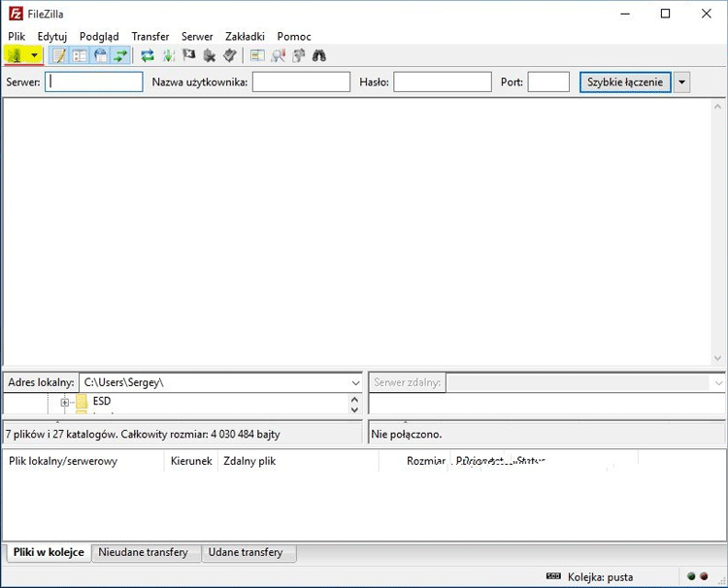Click the Kolejka: pusta status text

(600, 577)
